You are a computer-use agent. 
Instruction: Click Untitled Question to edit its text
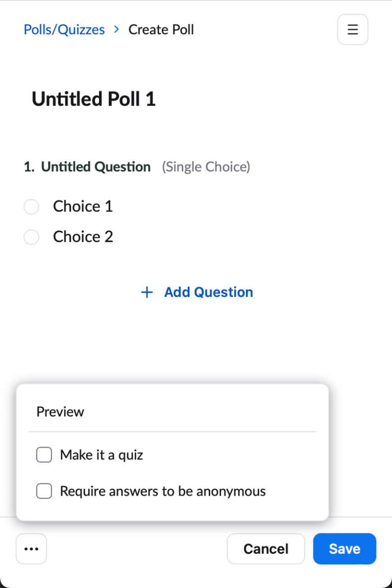coord(96,166)
